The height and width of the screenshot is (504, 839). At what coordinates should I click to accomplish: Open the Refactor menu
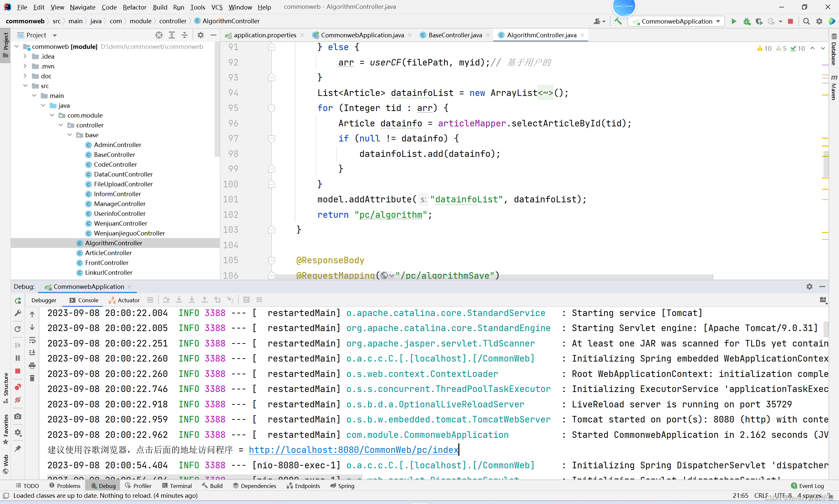click(134, 7)
